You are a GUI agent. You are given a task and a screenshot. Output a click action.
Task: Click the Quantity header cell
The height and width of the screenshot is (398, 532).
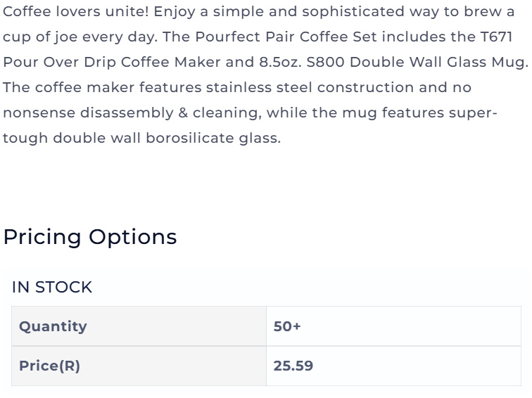point(139,326)
